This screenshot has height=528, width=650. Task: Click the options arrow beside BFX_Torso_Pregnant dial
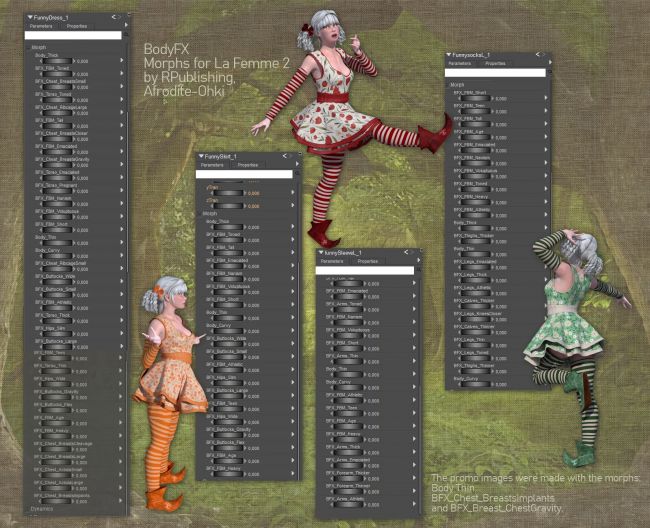[121, 190]
